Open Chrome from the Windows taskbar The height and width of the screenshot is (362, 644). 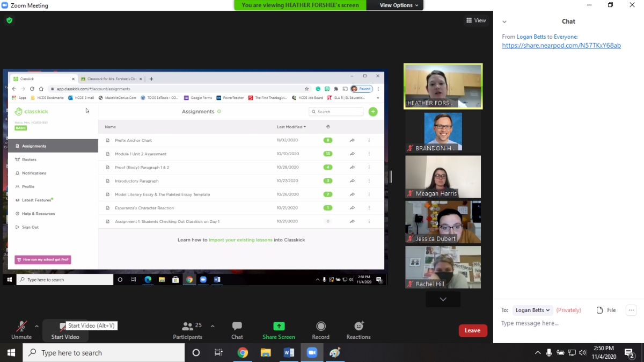click(243, 353)
